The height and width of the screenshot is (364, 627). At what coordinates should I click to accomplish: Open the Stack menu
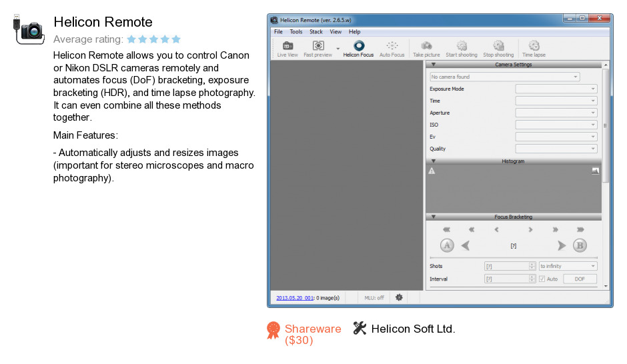tap(316, 31)
